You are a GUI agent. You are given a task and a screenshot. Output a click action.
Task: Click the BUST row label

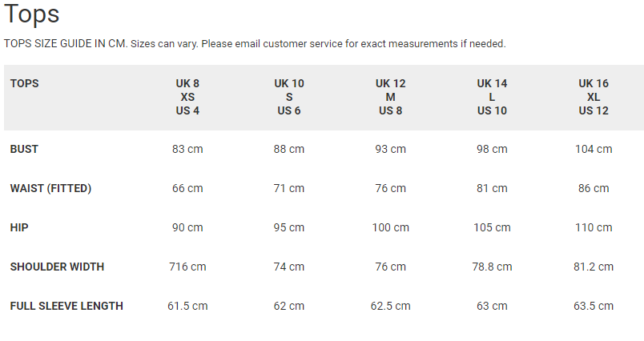[24, 149]
